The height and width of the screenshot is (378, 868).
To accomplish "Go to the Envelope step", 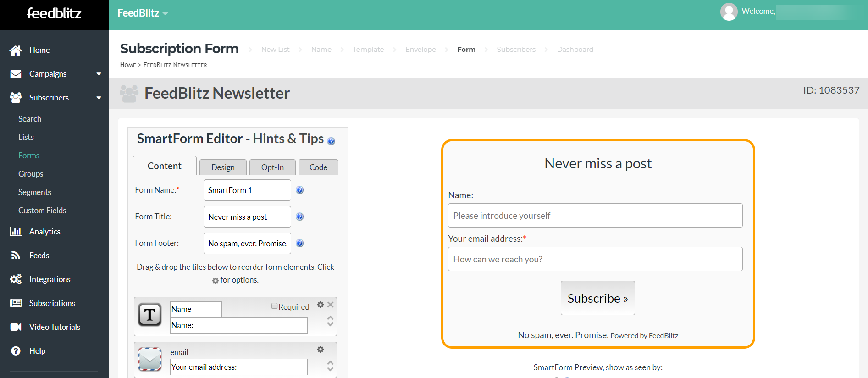I will point(420,50).
